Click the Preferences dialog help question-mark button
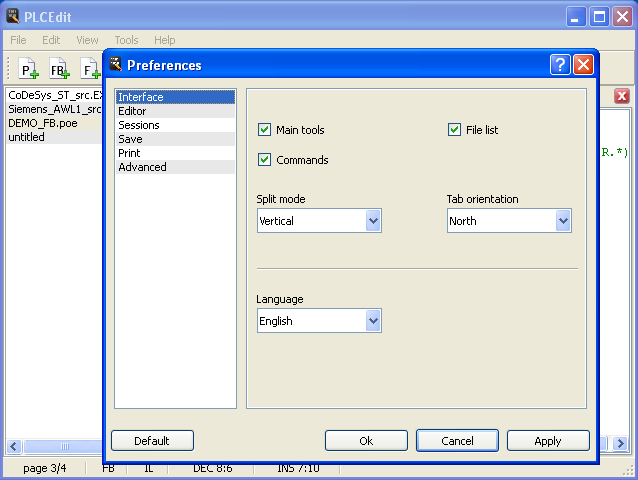 tap(560, 65)
